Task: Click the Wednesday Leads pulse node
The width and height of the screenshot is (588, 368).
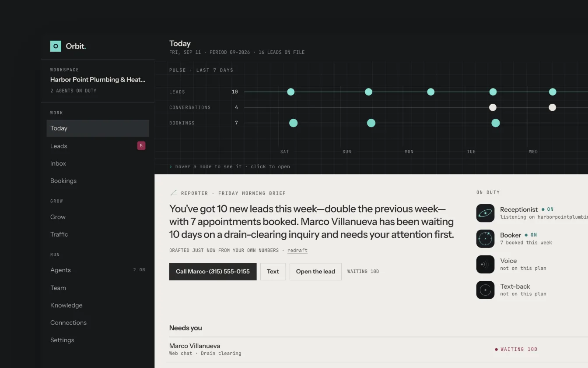Action: coord(553,92)
